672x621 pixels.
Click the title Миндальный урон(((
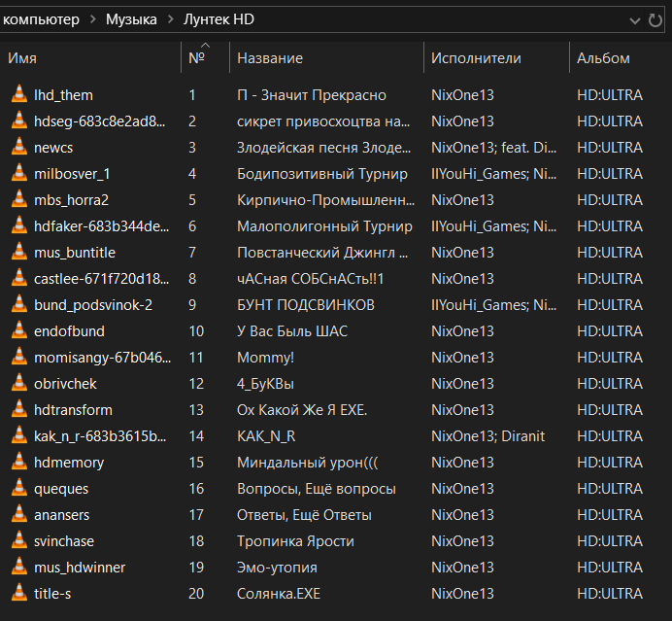coord(307,463)
